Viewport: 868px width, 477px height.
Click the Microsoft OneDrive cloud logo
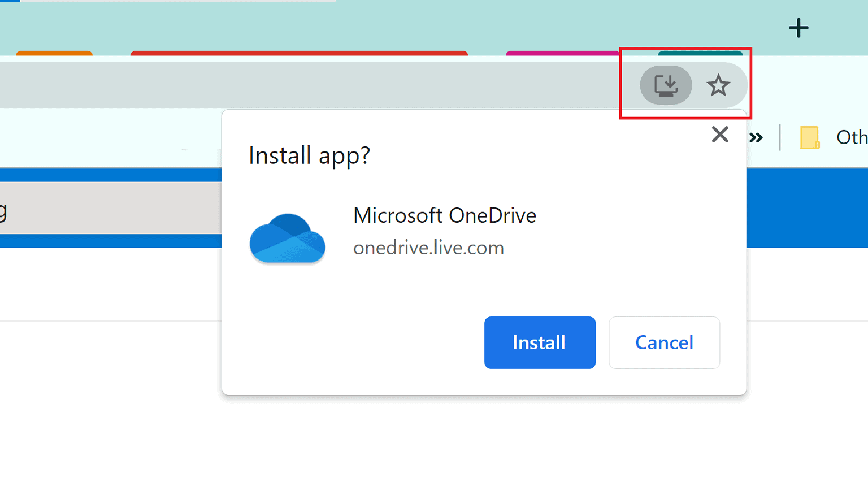pyautogui.click(x=287, y=238)
